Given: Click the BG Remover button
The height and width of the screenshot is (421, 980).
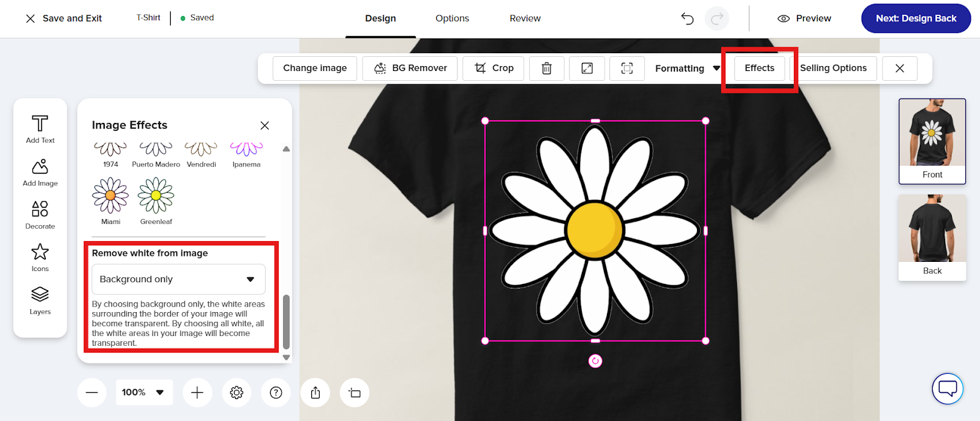Looking at the screenshot, I should point(410,68).
